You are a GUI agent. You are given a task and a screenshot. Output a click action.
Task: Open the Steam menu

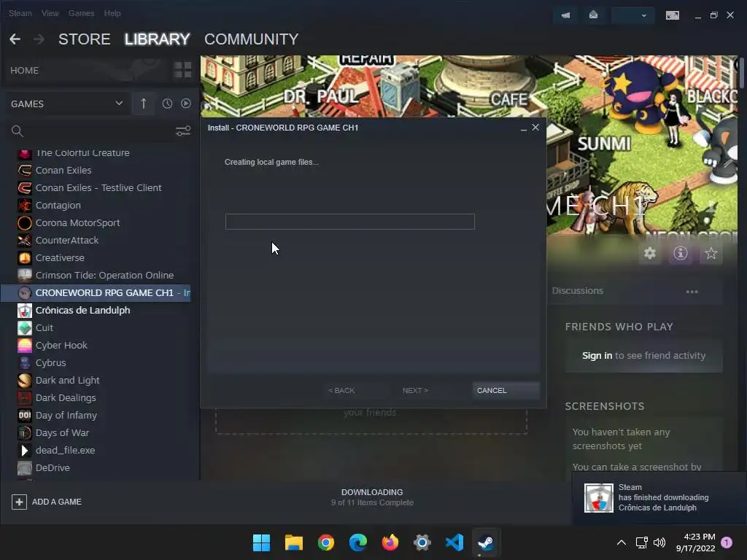(x=20, y=13)
